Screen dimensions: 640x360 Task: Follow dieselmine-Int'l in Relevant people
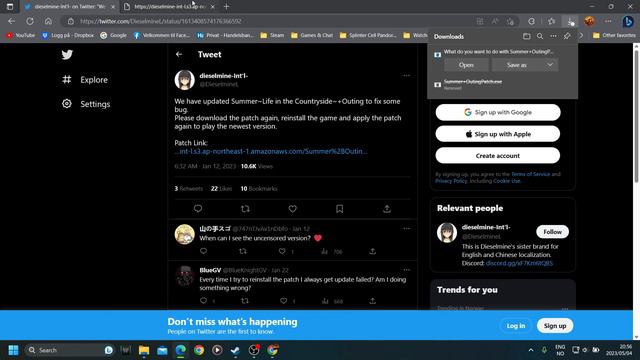[552, 231]
